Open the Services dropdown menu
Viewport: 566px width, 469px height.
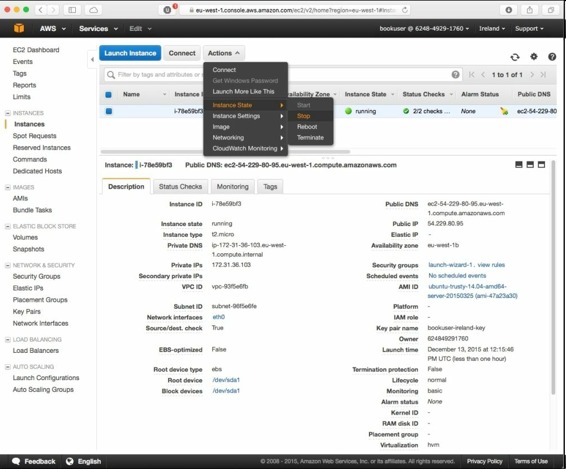pos(98,29)
